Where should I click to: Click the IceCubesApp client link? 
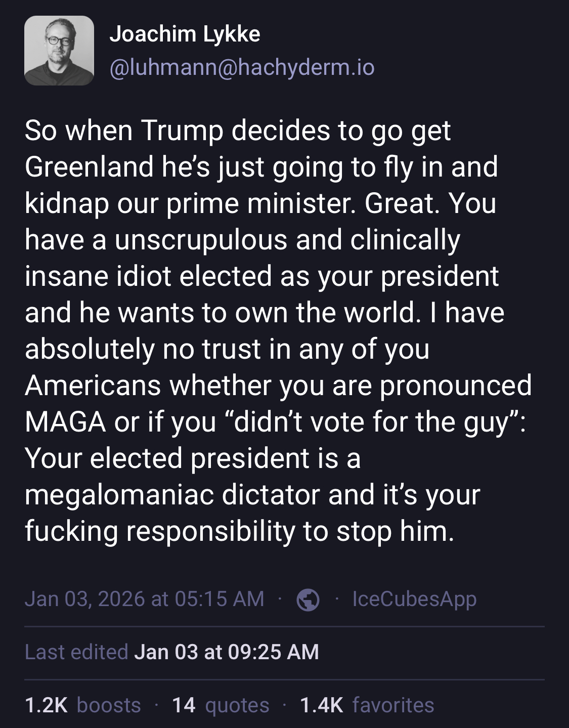[414, 599]
